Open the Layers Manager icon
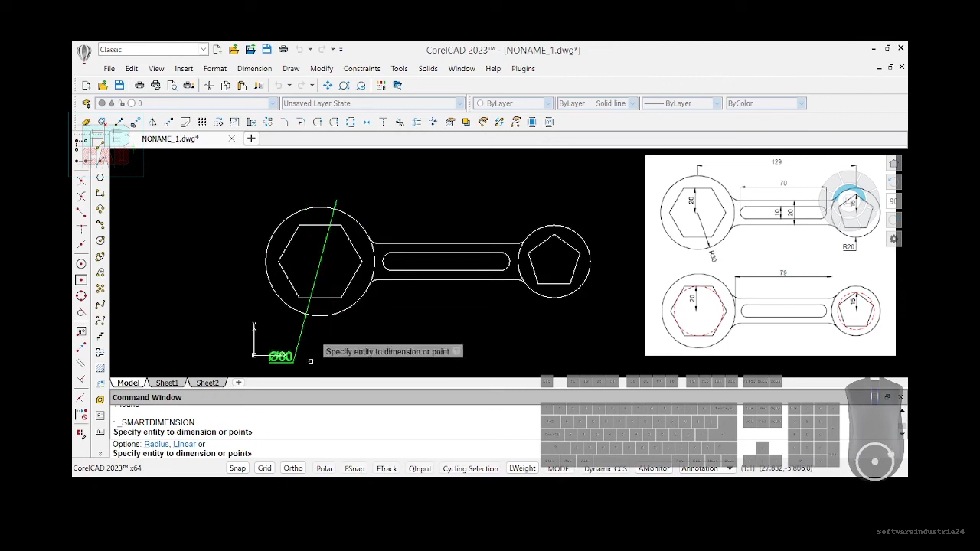 pyautogui.click(x=87, y=103)
